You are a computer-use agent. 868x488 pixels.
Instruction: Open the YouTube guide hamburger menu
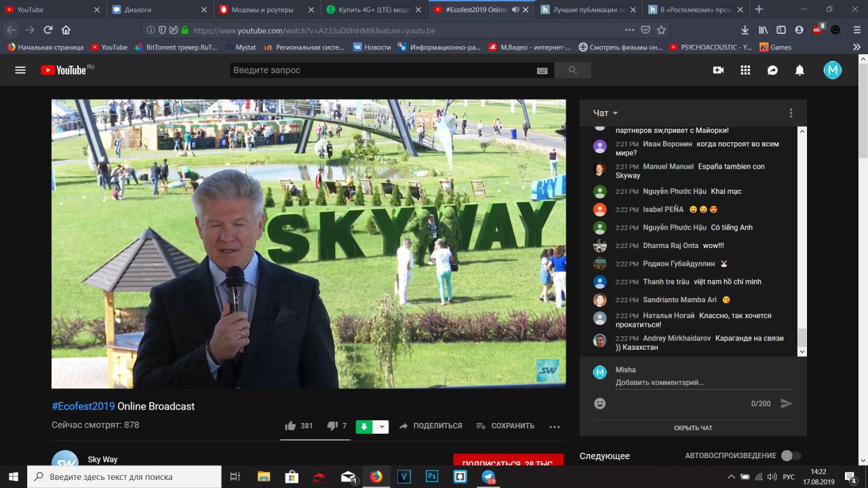pos(20,70)
